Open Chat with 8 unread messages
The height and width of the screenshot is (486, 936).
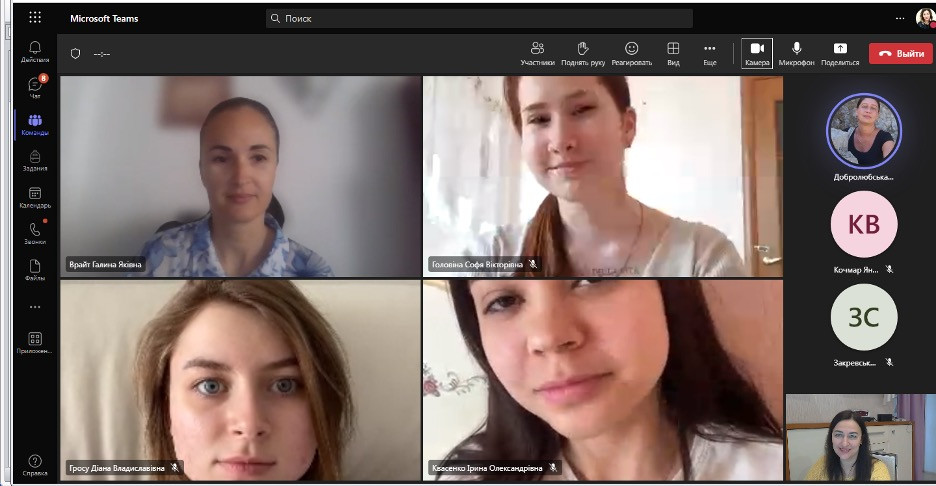35,88
